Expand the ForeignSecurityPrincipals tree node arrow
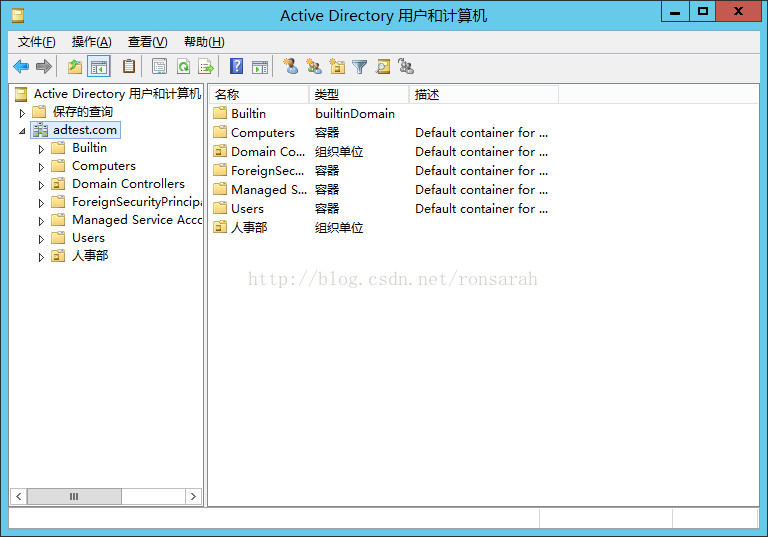768x537 pixels. pyautogui.click(x=41, y=203)
